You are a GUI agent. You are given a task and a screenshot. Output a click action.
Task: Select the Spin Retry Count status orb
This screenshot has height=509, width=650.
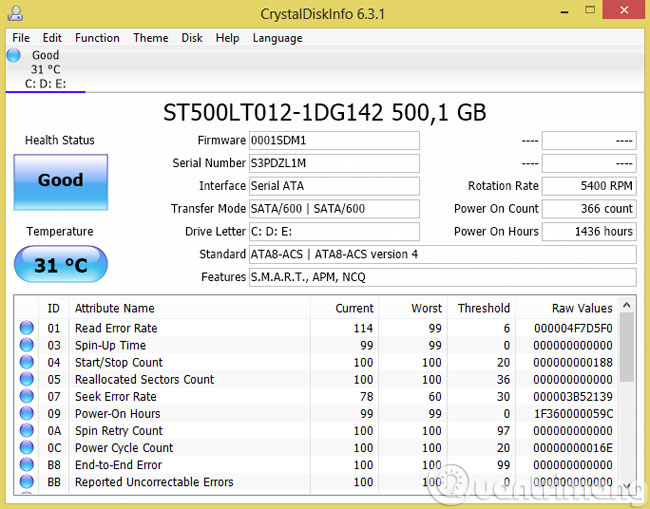coord(26,431)
